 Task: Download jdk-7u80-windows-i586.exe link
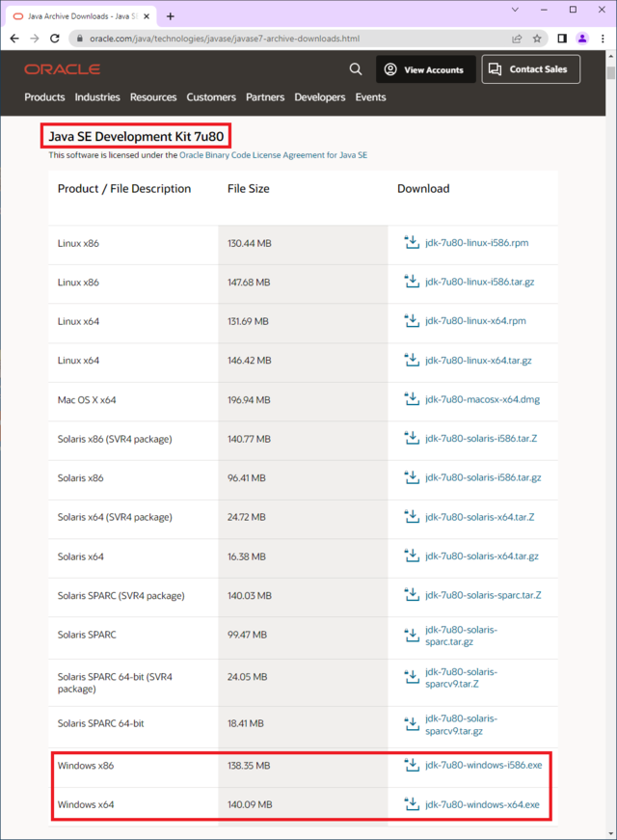484,765
